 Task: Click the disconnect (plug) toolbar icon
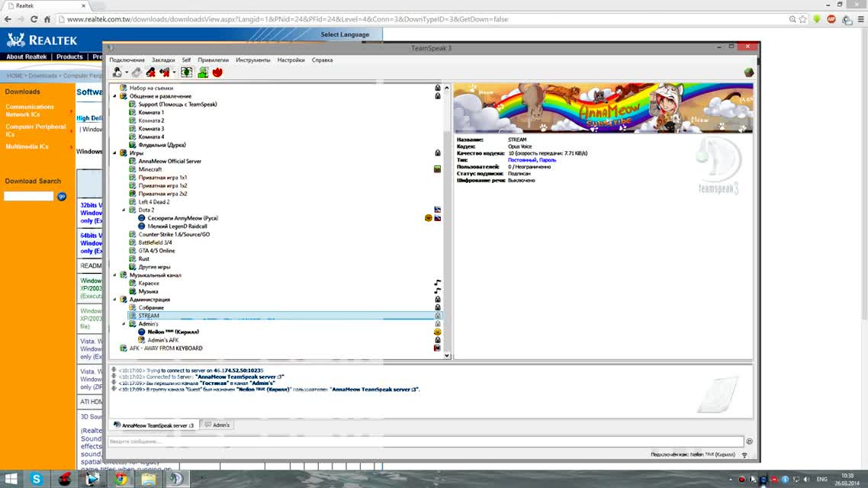coord(137,72)
